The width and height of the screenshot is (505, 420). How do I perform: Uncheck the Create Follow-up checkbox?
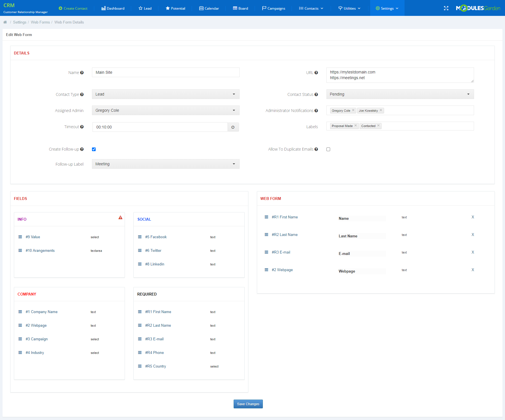[x=94, y=149]
